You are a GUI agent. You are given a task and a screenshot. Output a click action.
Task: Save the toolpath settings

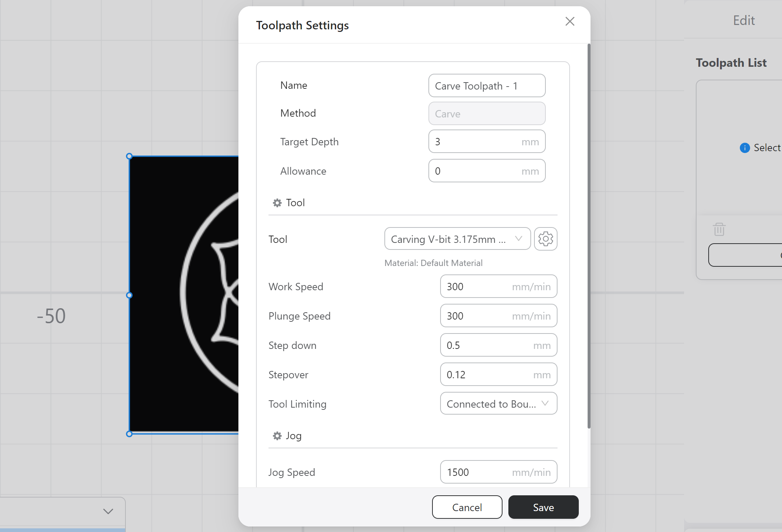click(543, 507)
